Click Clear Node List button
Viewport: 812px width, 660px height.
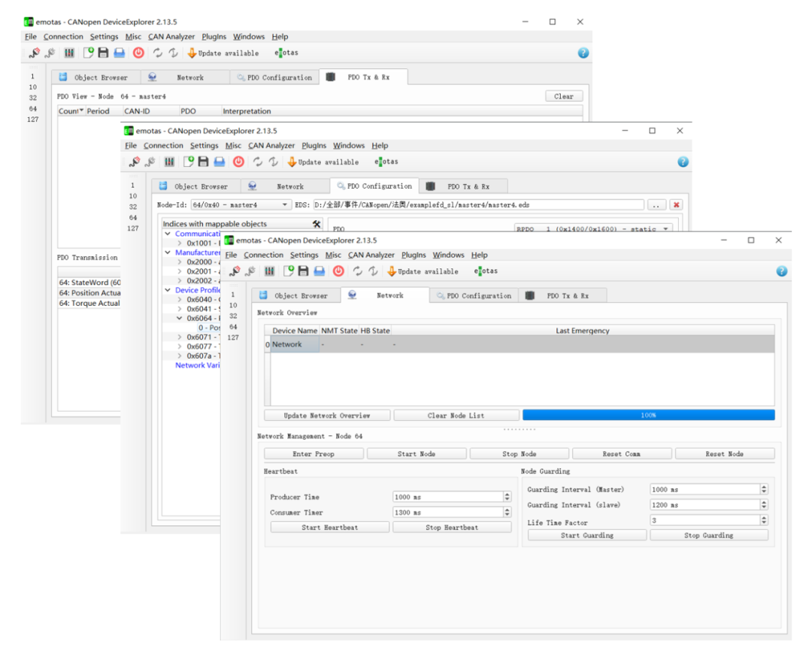click(x=456, y=416)
